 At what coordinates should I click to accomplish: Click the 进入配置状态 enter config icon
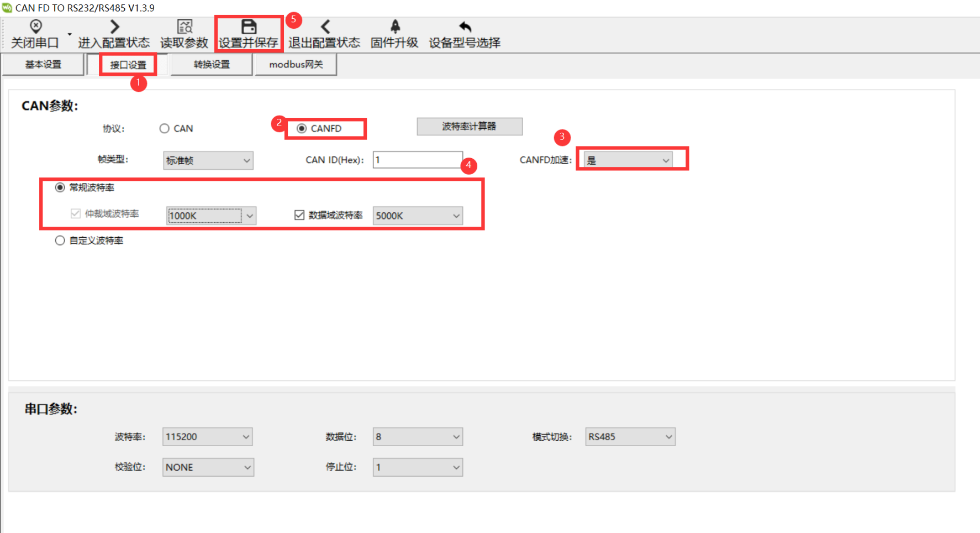coord(114,27)
